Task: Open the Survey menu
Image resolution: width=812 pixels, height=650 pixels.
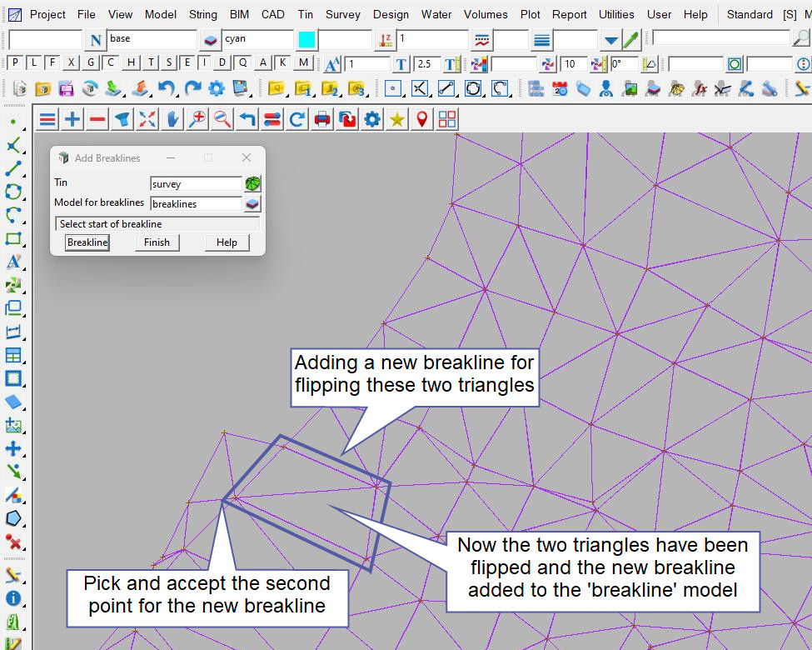Action: [343, 14]
